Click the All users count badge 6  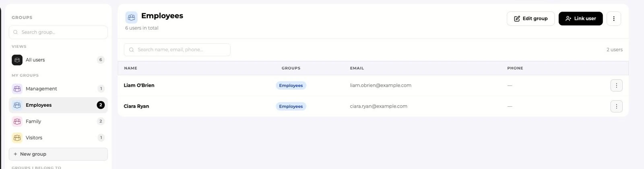point(101,60)
